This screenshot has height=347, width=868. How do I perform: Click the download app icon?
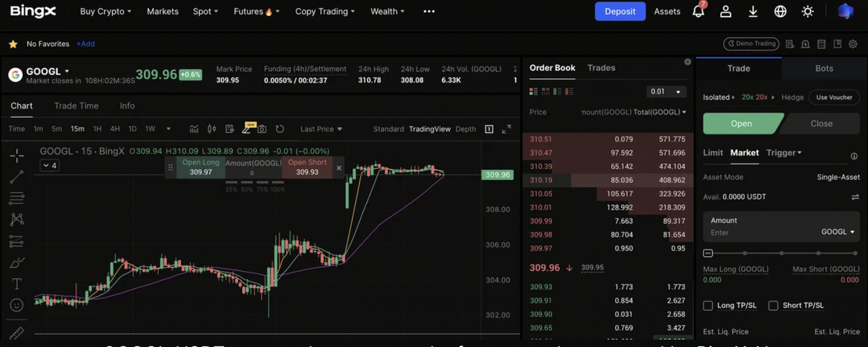point(753,12)
